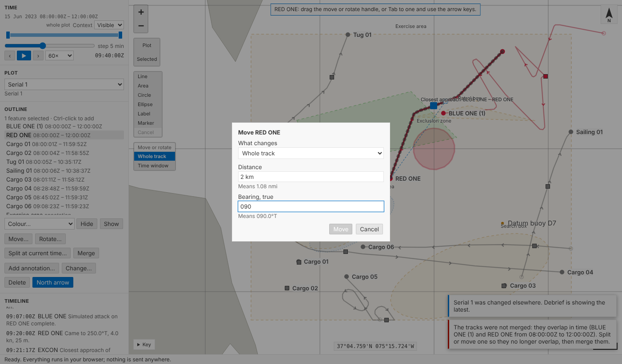
Task: Click the closest approach blue square marker
Action: [x=433, y=106]
